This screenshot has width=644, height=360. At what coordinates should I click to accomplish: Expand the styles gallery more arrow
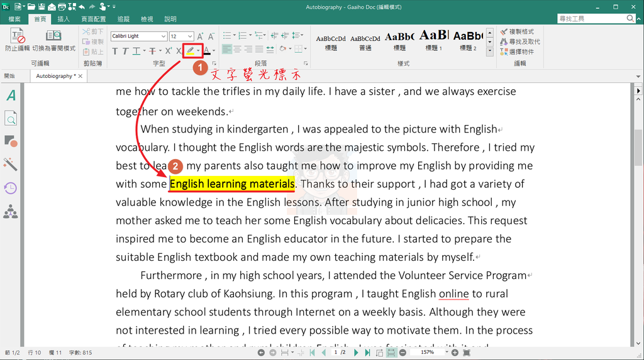click(489, 52)
